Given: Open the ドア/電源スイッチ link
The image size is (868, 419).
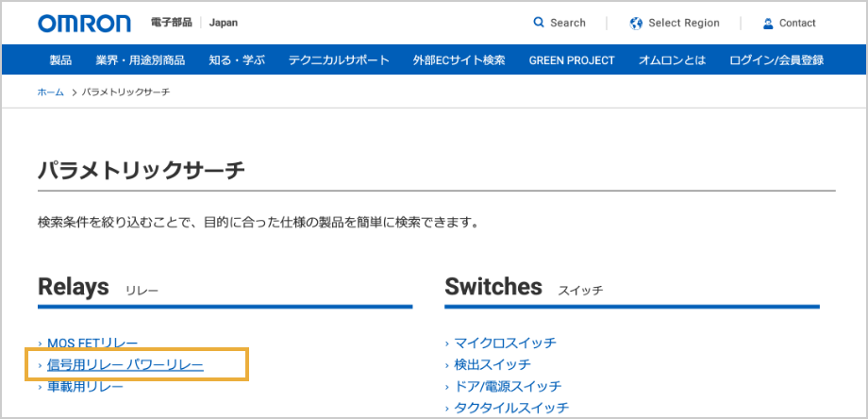Looking at the screenshot, I should (508, 386).
